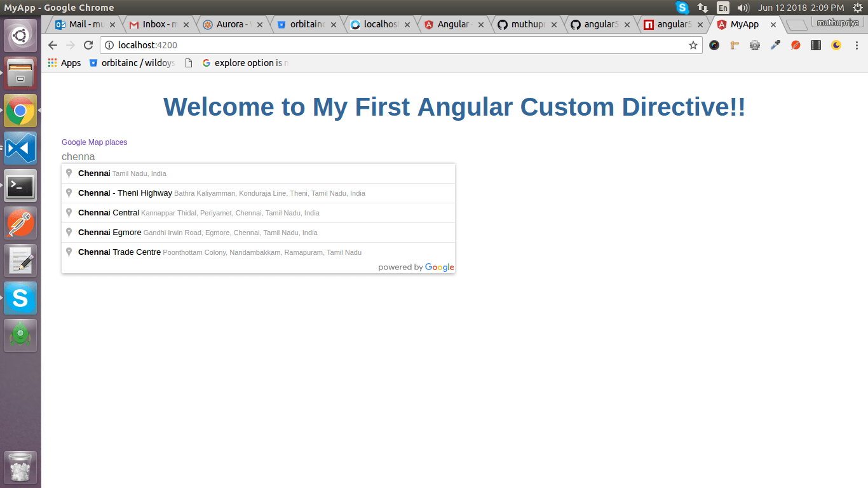868x488 pixels.
Task: Launch Postman from the dock
Action: tap(20, 224)
